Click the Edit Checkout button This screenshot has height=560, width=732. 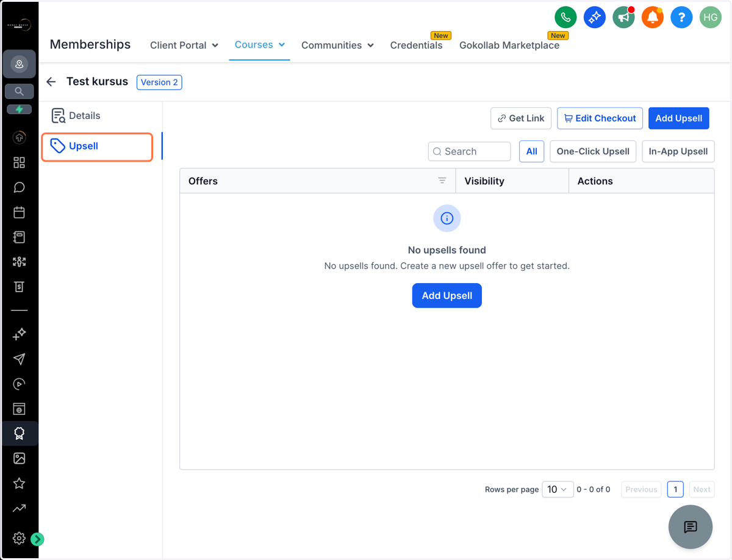[600, 118]
